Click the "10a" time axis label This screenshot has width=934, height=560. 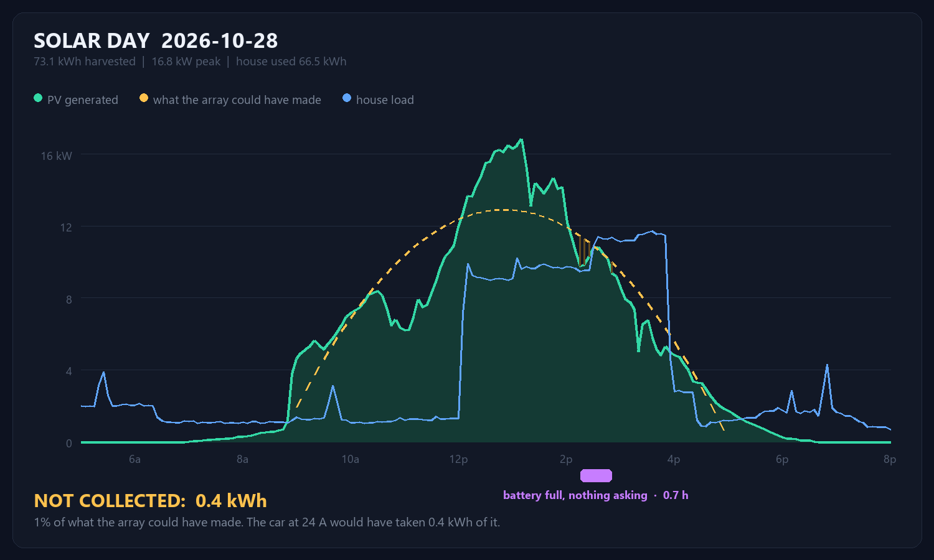click(x=351, y=460)
